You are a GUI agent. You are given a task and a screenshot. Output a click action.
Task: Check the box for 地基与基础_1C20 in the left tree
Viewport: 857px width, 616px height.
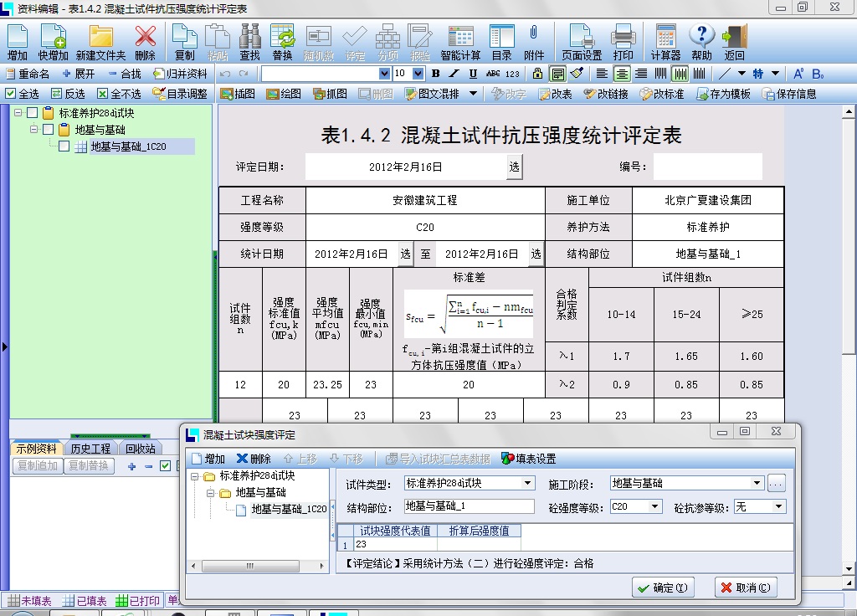(x=64, y=146)
